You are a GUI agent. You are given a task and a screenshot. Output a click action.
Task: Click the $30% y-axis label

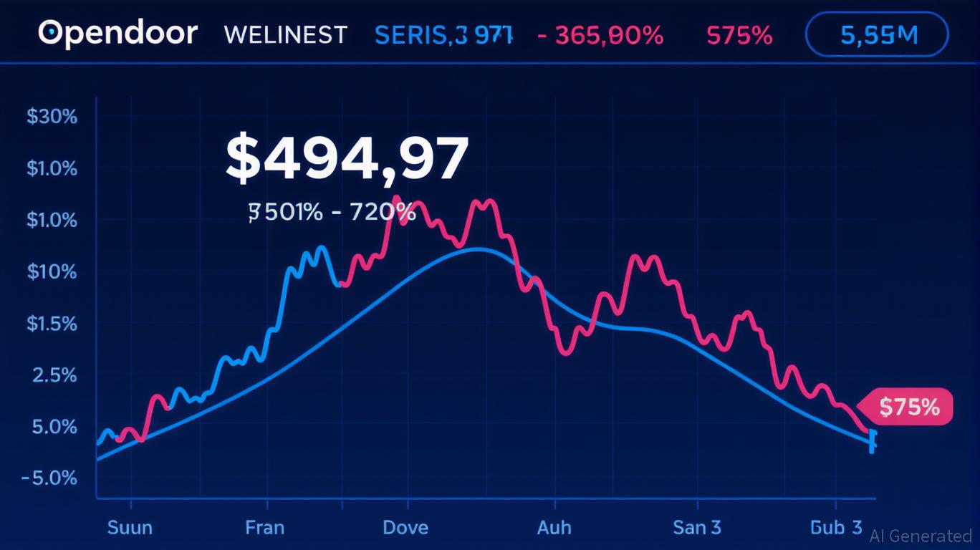(x=52, y=116)
